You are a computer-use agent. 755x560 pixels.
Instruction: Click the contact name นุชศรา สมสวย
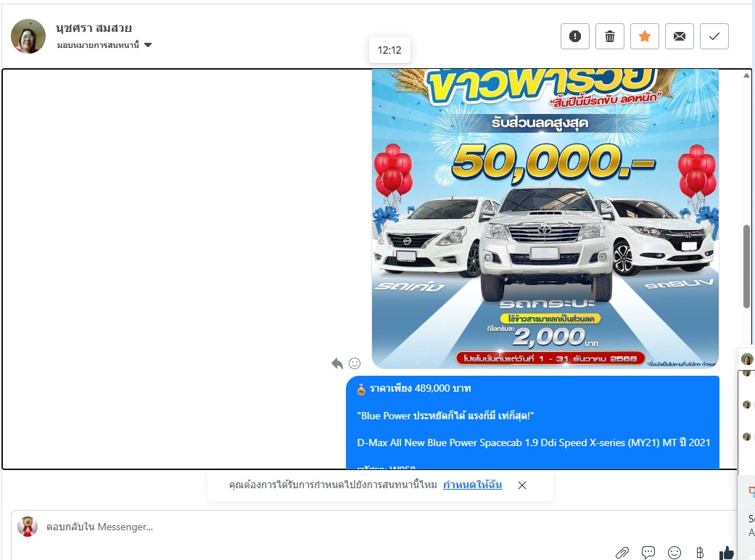(x=94, y=28)
